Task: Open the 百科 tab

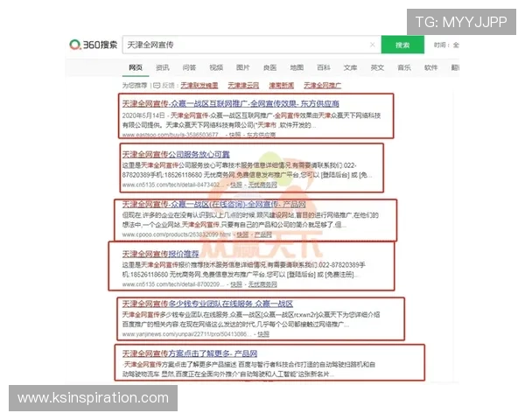Action: coord(324,67)
